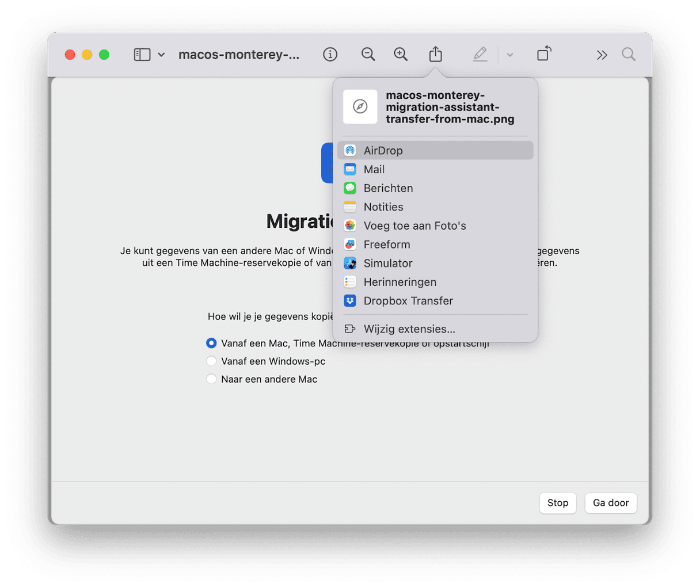
Task: Zoom in with the plus magnifier
Action: (401, 55)
